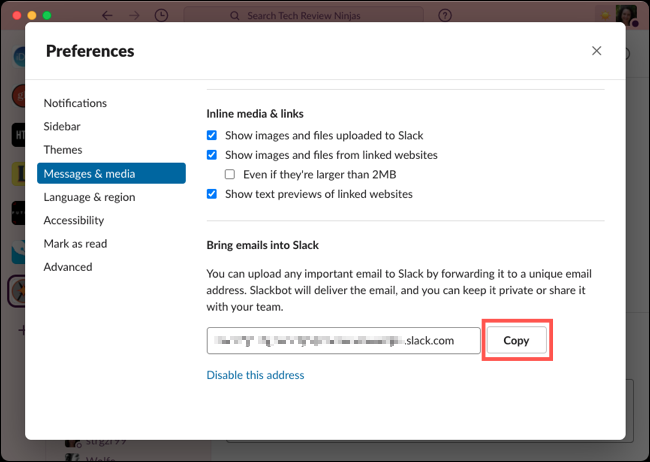The image size is (650, 462).
Task: Select the Themes preferences section
Action: [63, 150]
